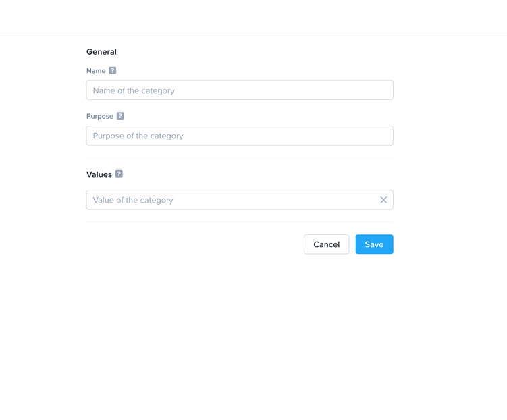Screen dimensions: 507x420
Task: Click the help icon next to Name
Action: [x=113, y=70]
